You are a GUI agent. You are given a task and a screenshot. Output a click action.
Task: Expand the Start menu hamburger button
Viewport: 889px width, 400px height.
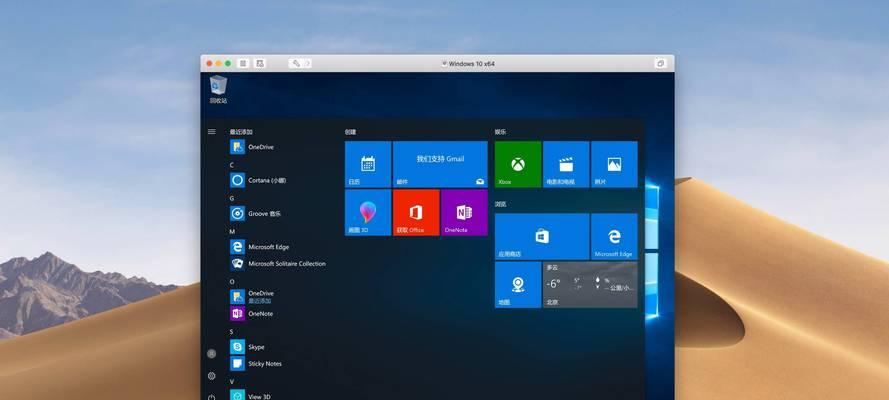(x=211, y=131)
